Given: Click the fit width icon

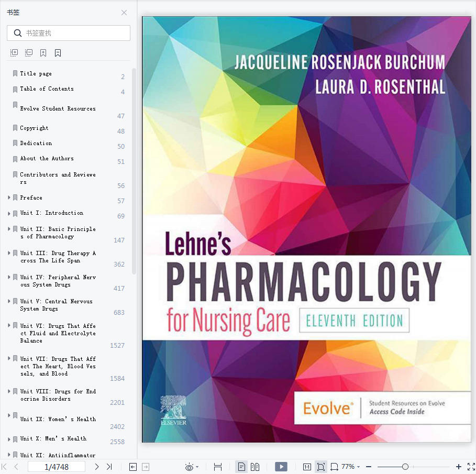Looking at the screenshot, I should click(x=334, y=467).
